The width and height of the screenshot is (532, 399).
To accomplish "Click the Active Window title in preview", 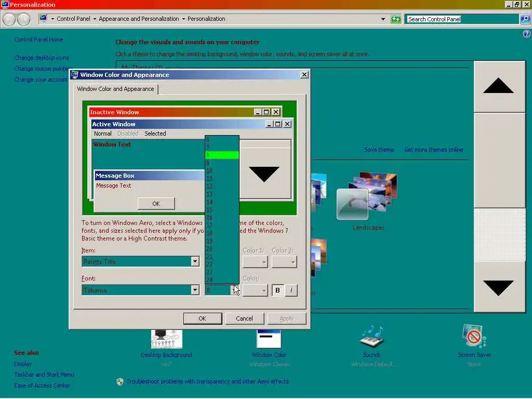I will (114, 124).
